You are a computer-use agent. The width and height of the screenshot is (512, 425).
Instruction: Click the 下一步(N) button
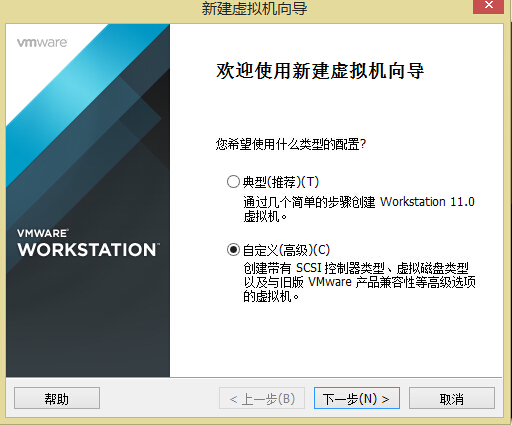(x=357, y=398)
